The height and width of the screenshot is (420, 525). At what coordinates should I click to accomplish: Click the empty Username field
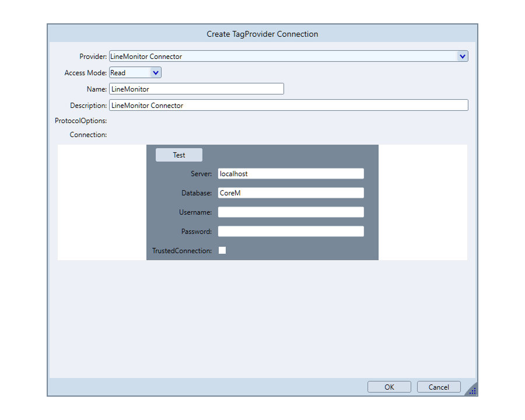(290, 212)
